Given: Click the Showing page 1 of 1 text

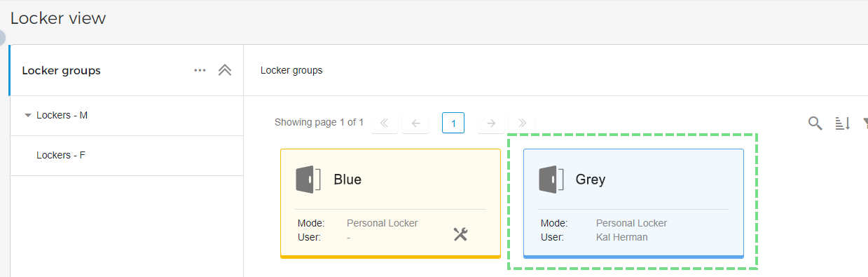Looking at the screenshot, I should 319,122.
